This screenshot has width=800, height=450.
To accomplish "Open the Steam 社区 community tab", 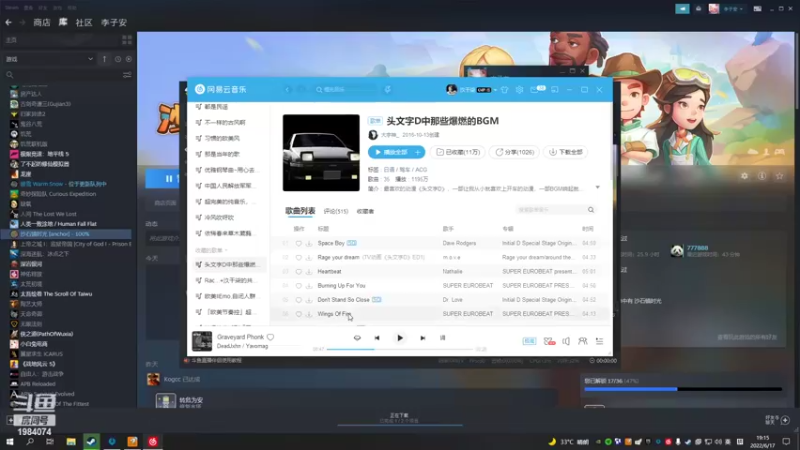I will pyautogui.click(x=84, y=22).
